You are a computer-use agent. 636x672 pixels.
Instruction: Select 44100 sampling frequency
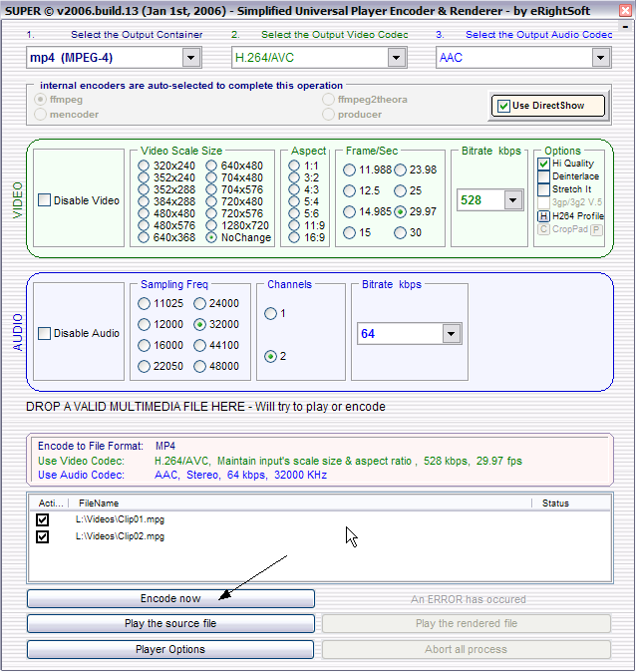[199, 345]
